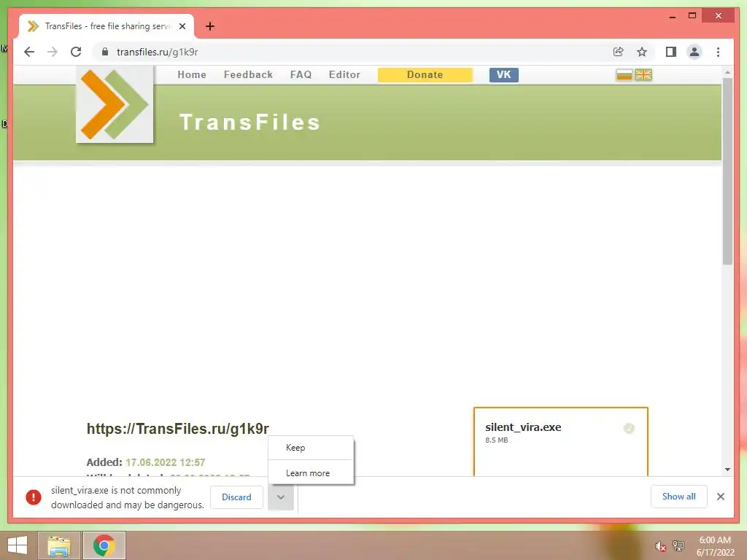Open the Chrome three-dot menu
The image size is (747, 560).
pyautogui.click(x=718, y=52)
